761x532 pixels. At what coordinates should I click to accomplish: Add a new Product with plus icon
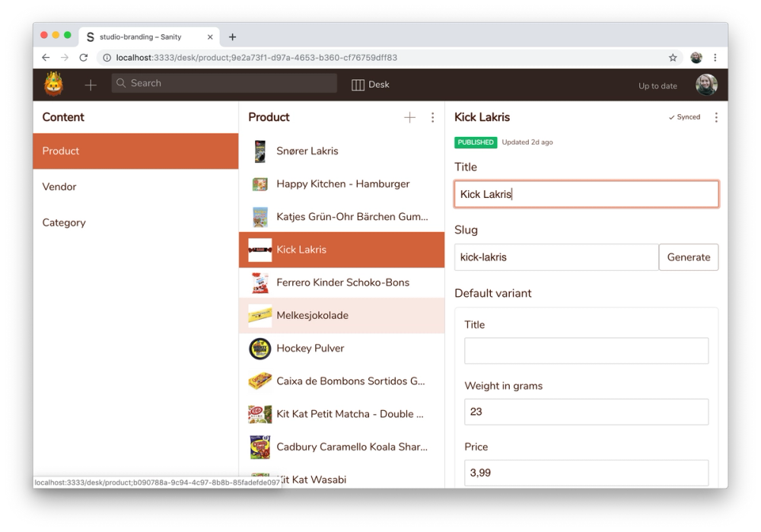409,117
